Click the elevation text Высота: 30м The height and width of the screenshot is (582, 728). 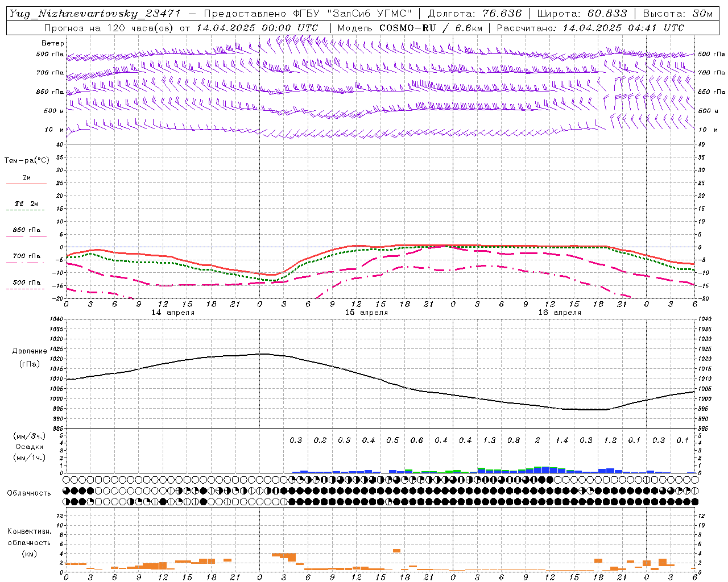click(677, 14)
